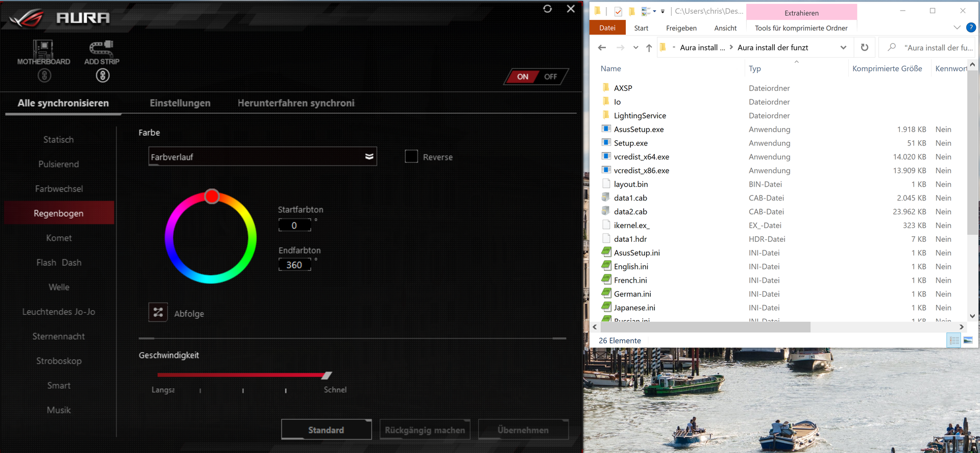Image resolution: width=980 pixels, height=453 pixels.
Task: Select the AsusSetup.exe file
Action: click(639, 130)
